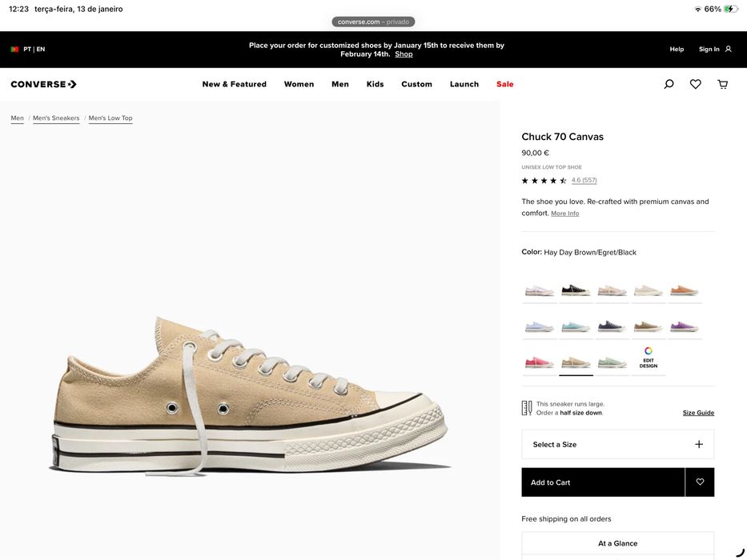
Task: Open the Sale menu
Action: 505,84
